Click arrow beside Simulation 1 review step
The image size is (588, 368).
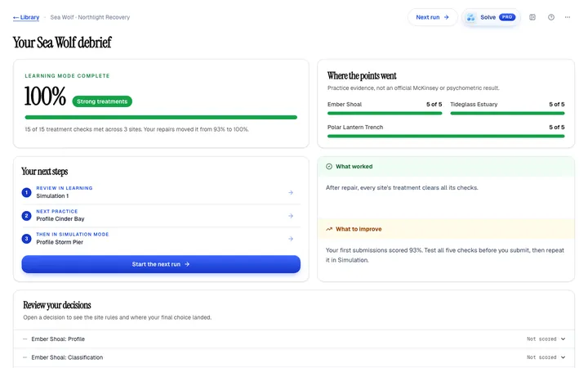point(291,193)
